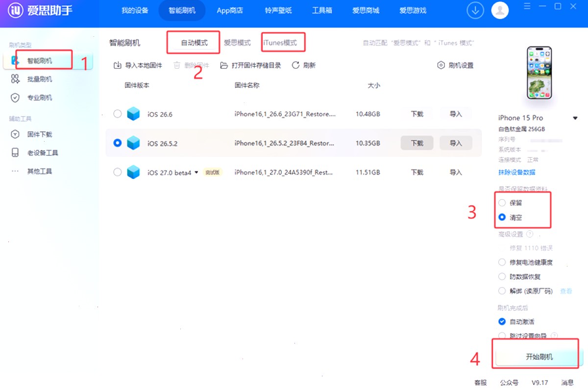Click 下载 for iOS 27.0 beta4
This screenshot has width=588, height=390.
tap(417, 172)
